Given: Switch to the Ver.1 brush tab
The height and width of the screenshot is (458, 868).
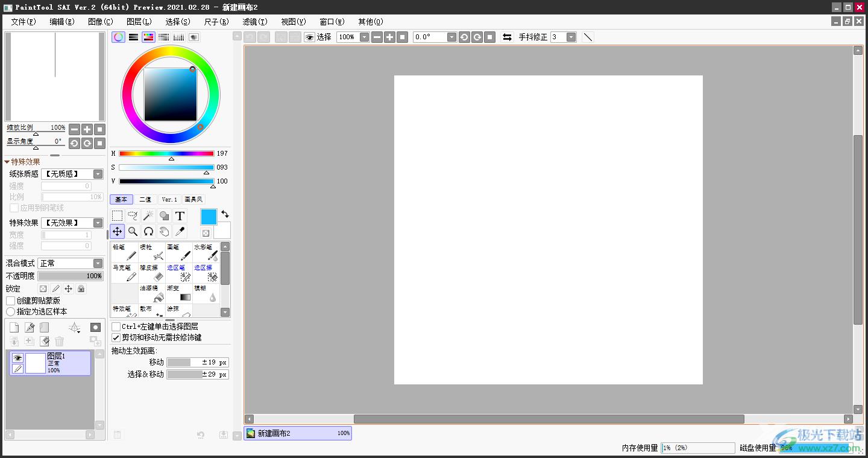Looking at the screenshot, I should [x=169, y=199].
